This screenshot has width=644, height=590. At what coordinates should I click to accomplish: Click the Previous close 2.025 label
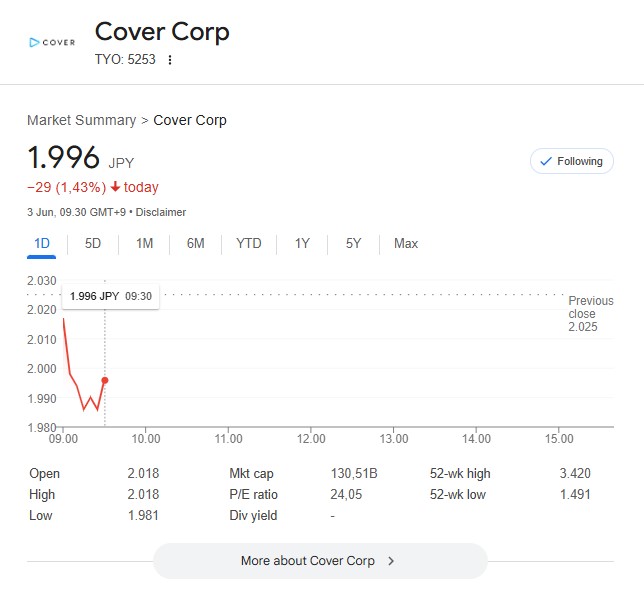click(x=591, y=314)
